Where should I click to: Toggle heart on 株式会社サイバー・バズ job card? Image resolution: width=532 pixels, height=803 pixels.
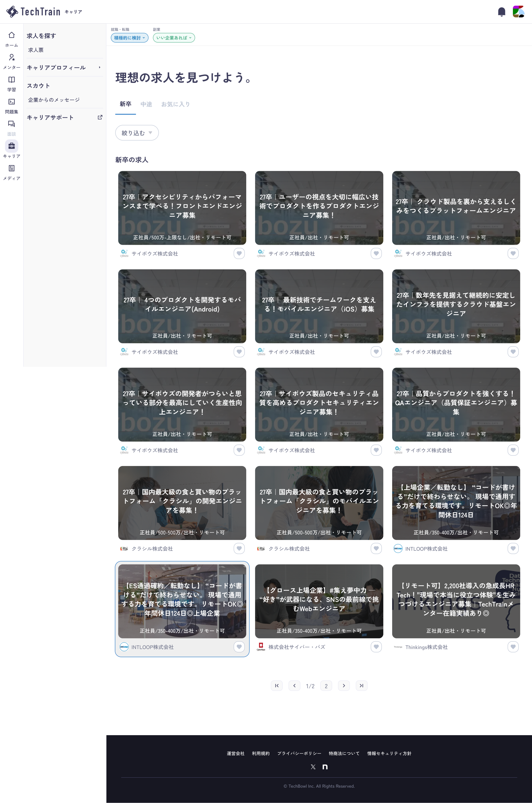pyautogui.click(x=376, y=647)
